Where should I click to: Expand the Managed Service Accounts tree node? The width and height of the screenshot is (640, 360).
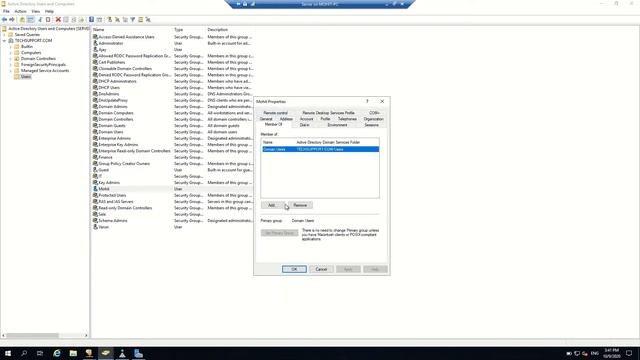[x=11, y=71]
